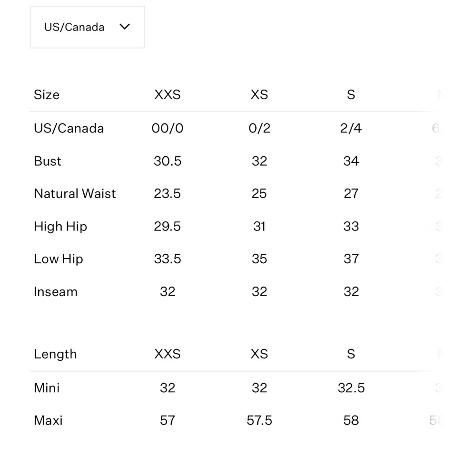Viewport: 476px width, 476px height.
Task: Click the S column header in Size table
Action: [x=351, y=95]
